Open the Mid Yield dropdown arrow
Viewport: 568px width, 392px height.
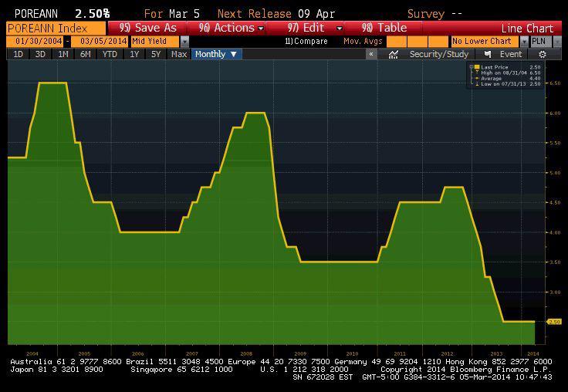point(184,42)
